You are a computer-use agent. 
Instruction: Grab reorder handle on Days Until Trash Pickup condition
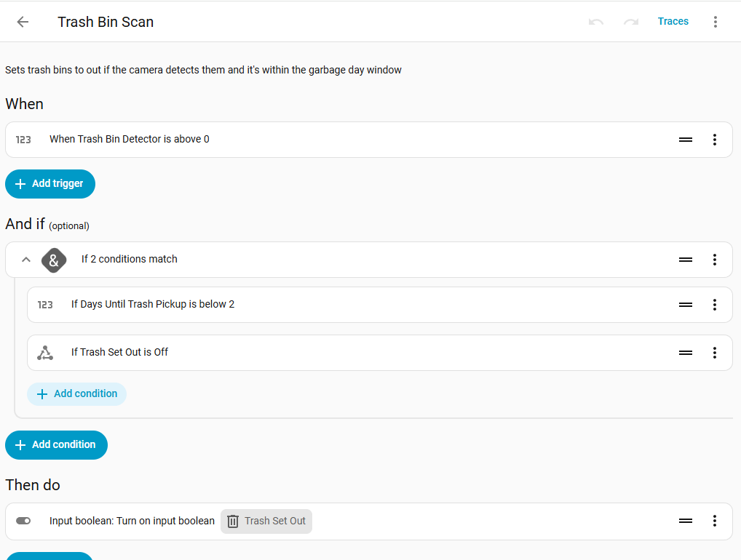click(x=686, y=305)
